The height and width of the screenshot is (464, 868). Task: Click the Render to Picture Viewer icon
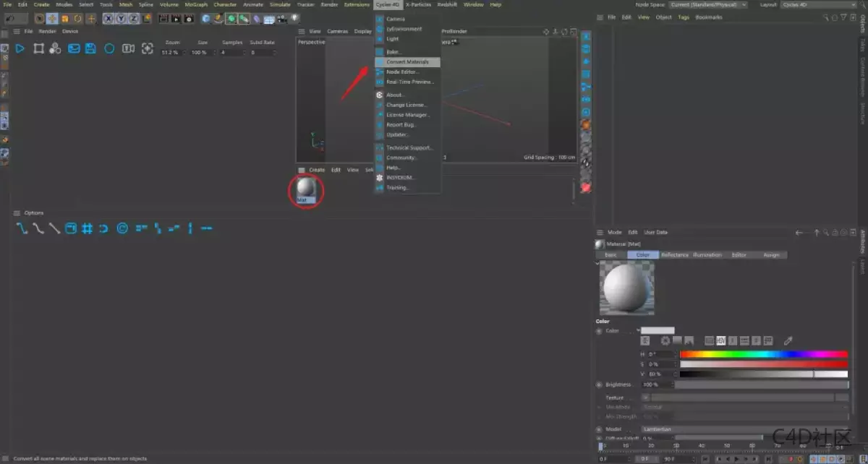(x=73, y=48)
